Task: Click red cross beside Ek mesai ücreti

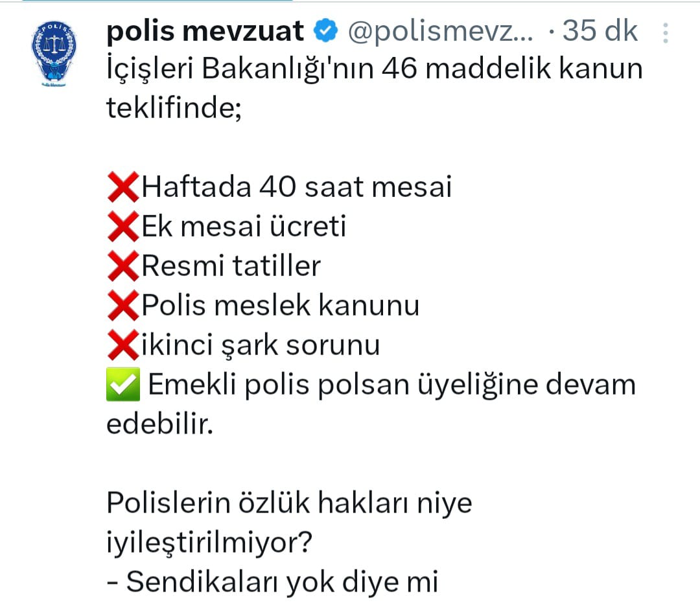Action: [x=123, y=227]
